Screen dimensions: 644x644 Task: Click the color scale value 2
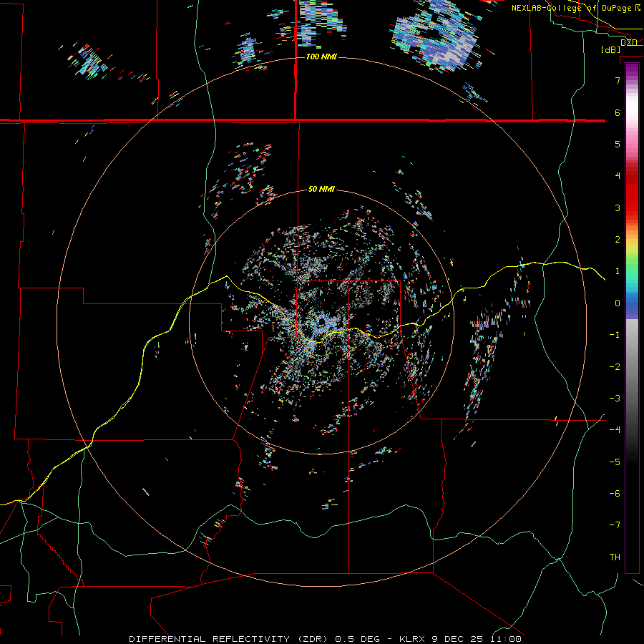click(618, 240)
